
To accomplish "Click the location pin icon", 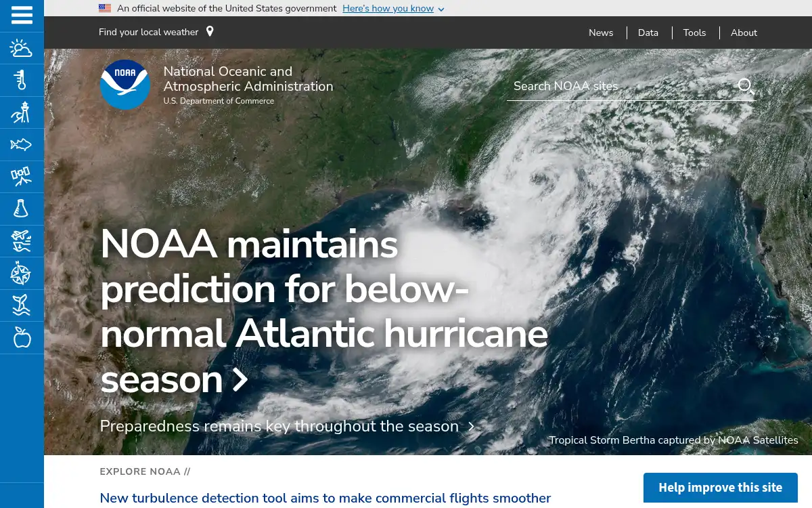I will (x=210, y=32).
